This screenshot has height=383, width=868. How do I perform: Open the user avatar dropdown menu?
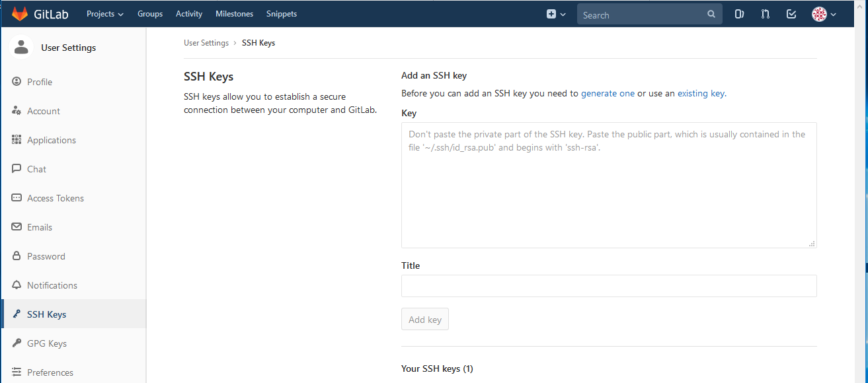point(824,14)
